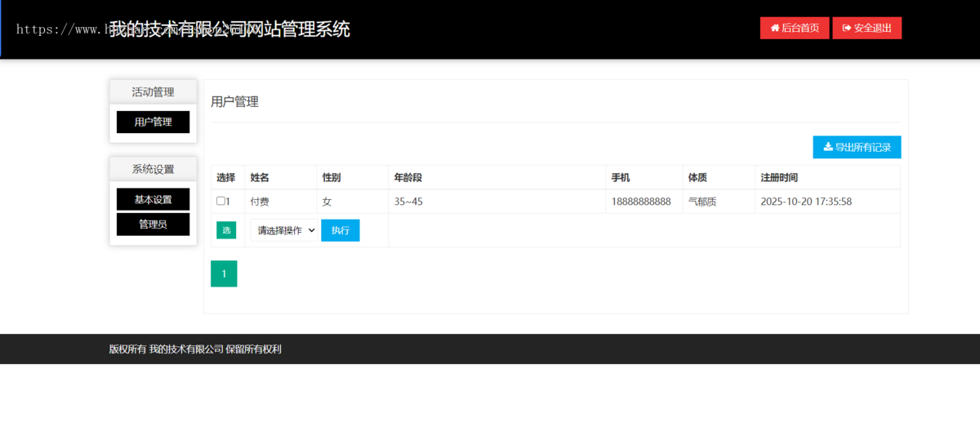Click the 用户管理 page heading
The height and width of the screenshot is (427, 980).
[x=234, y=102]
